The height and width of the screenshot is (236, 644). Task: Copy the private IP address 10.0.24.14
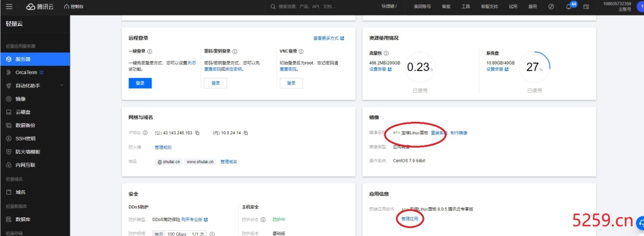tap(246, 133)
